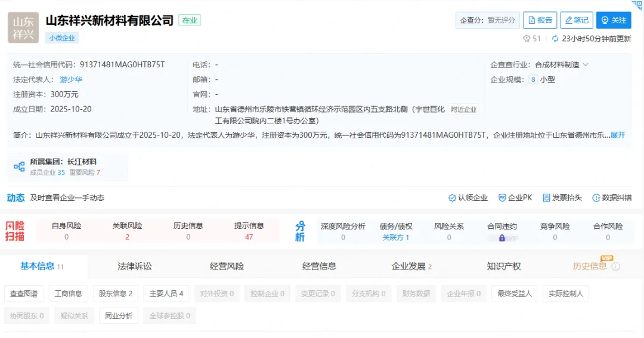Switch to the 经营信息 tab
The width and height of the screenshot is (644, 338).
click(319, 266)
